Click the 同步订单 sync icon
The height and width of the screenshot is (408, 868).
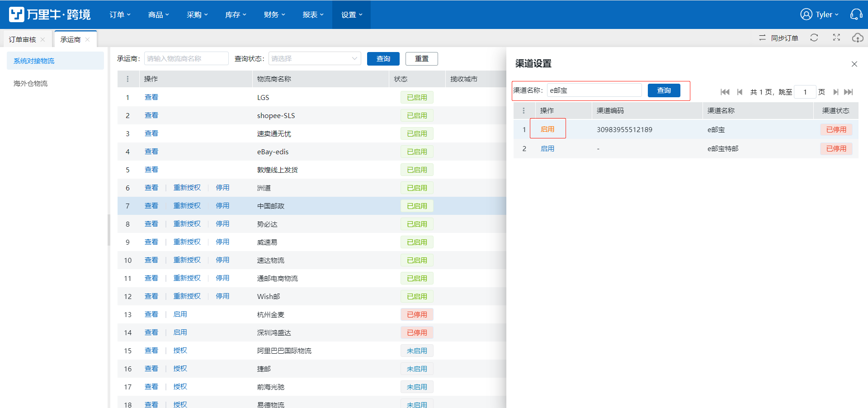762,38
